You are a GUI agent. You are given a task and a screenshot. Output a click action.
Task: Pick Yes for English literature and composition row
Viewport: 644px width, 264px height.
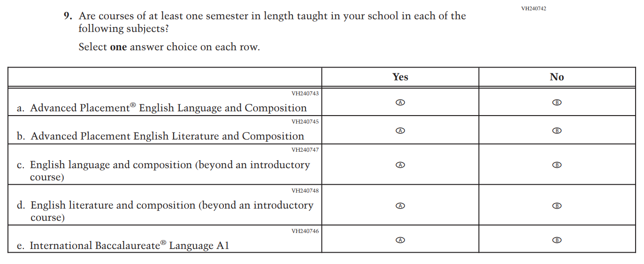[400, 206]
